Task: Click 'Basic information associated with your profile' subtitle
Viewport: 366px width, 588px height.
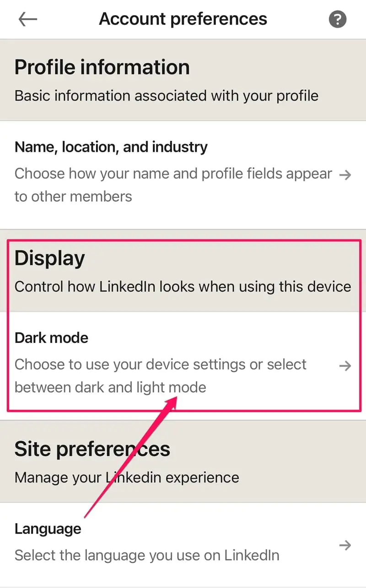Action: [167, 96]
